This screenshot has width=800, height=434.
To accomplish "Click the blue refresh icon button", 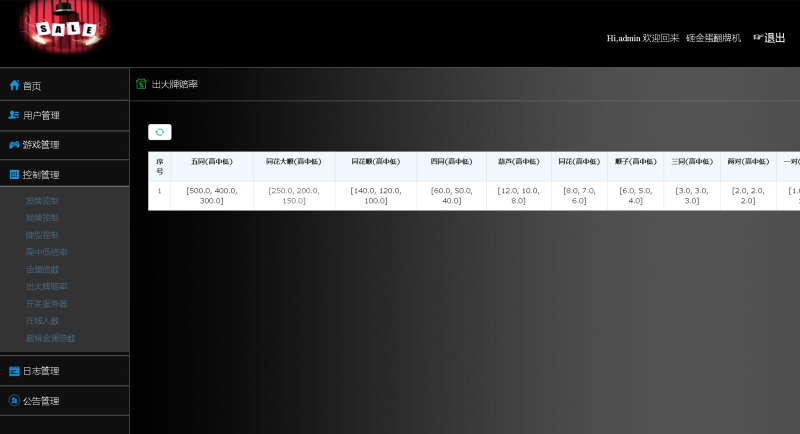I will [x=160, y=132].
